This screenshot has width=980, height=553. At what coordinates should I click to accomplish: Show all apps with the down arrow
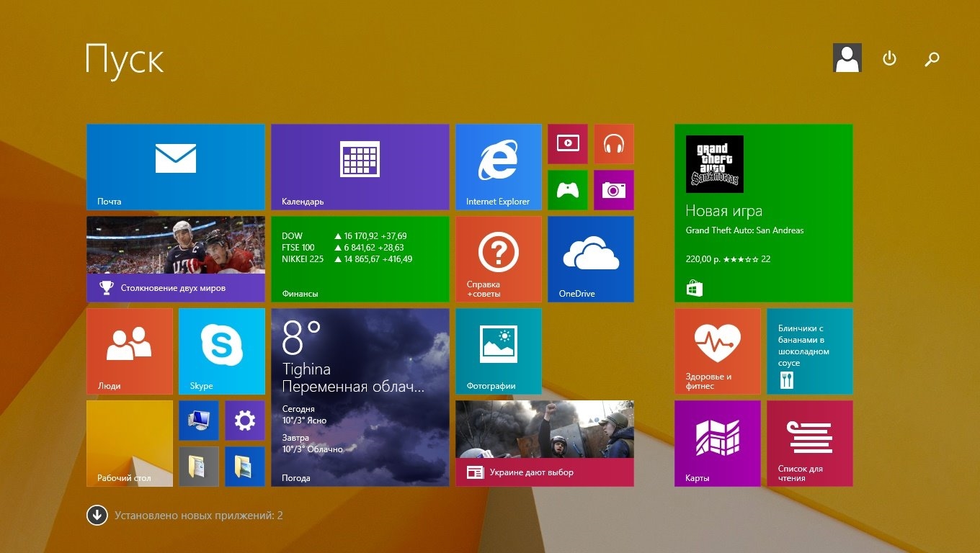(x=97, y=516)
